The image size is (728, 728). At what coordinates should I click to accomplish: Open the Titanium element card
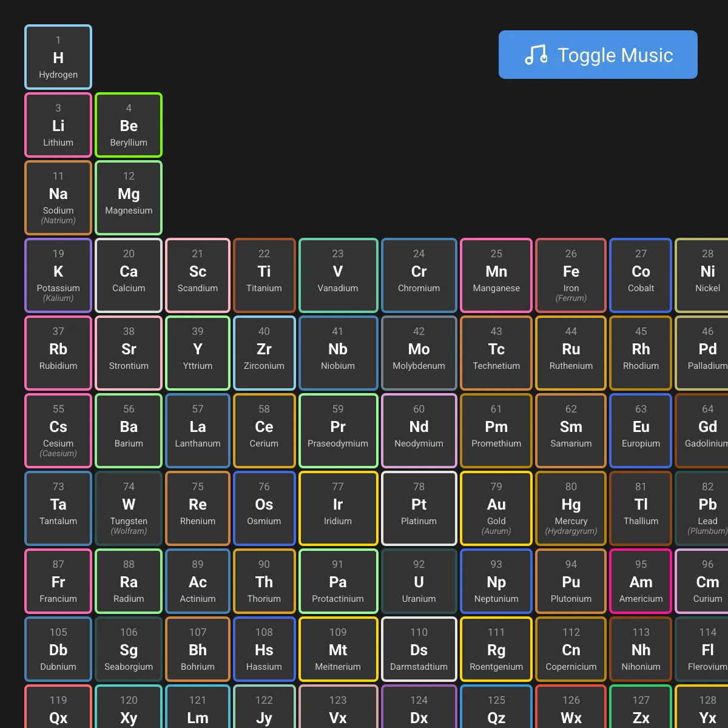(264, 275)
